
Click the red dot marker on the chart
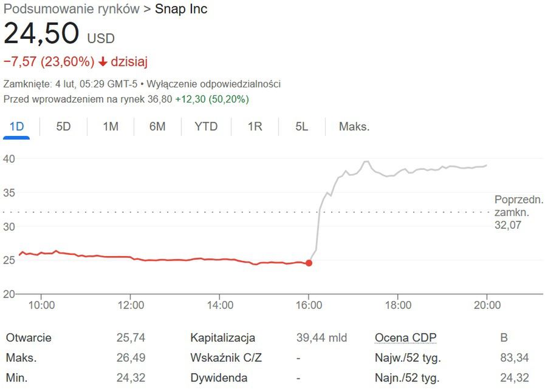[x=309, y=263]
